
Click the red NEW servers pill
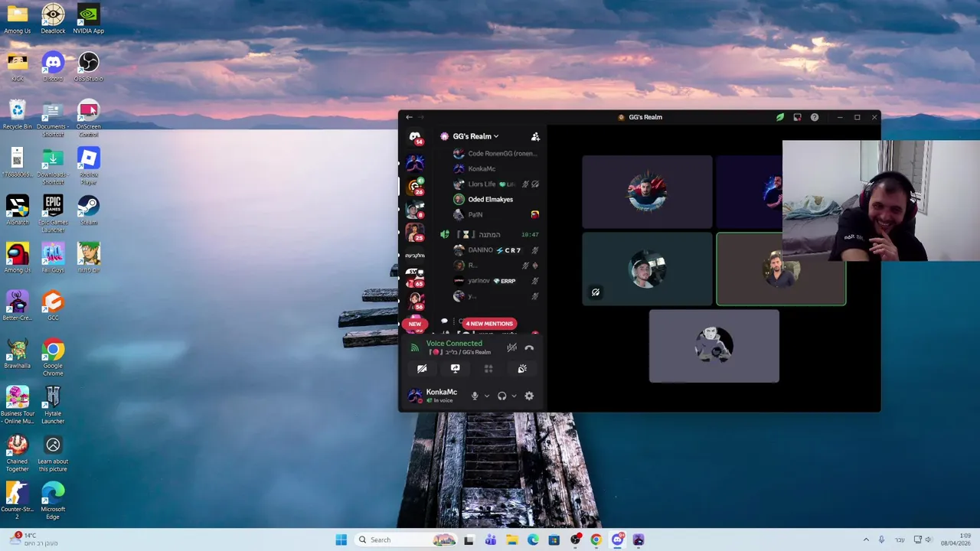414,324
